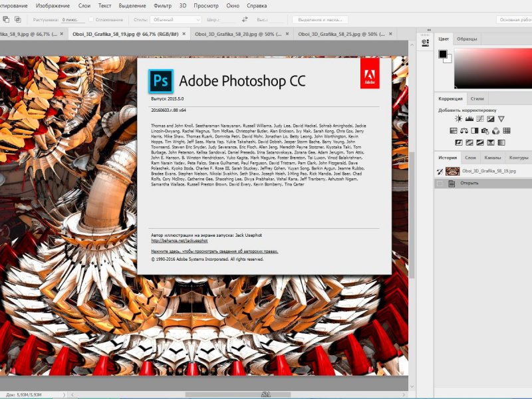Click the intersect with selection icon
Screen dimensions: 532x399
tap(18, 20)
